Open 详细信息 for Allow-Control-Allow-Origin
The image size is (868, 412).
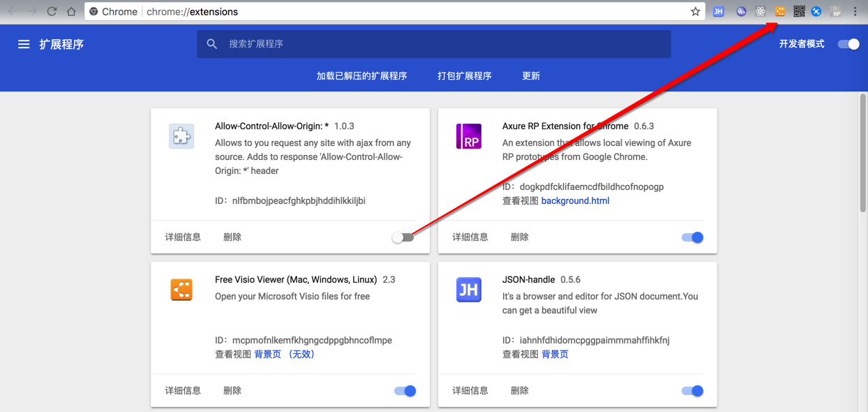pos(183,237)
